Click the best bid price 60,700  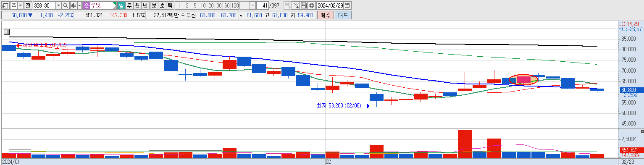pyautogui.click(x=229, y=15)
